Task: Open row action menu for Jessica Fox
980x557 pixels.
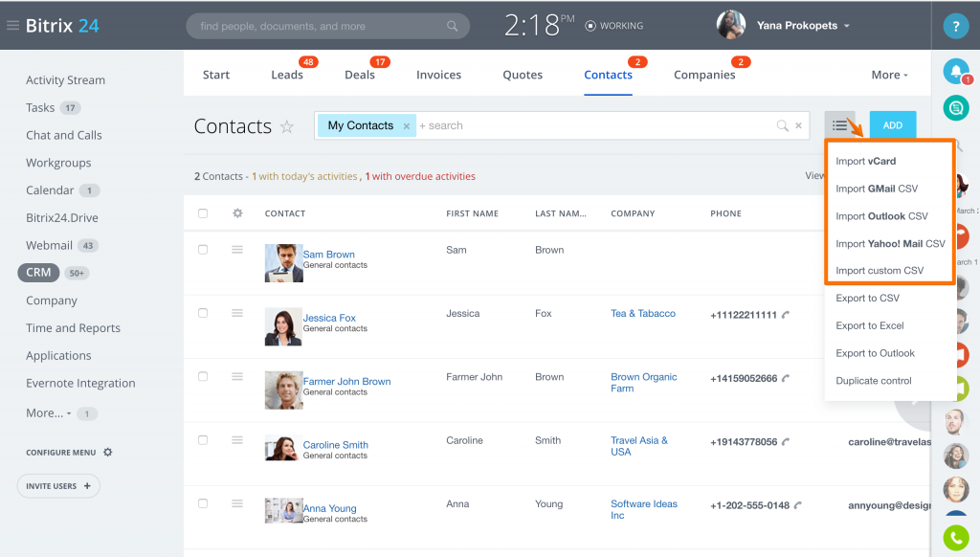Action: [237, 313]
